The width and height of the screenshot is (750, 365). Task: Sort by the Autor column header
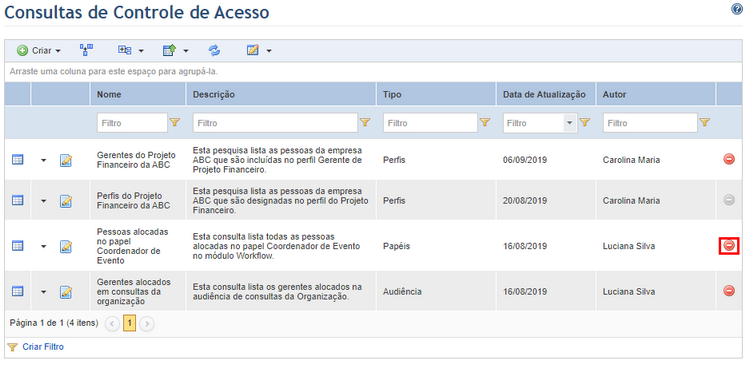click(x=614, y=95)
